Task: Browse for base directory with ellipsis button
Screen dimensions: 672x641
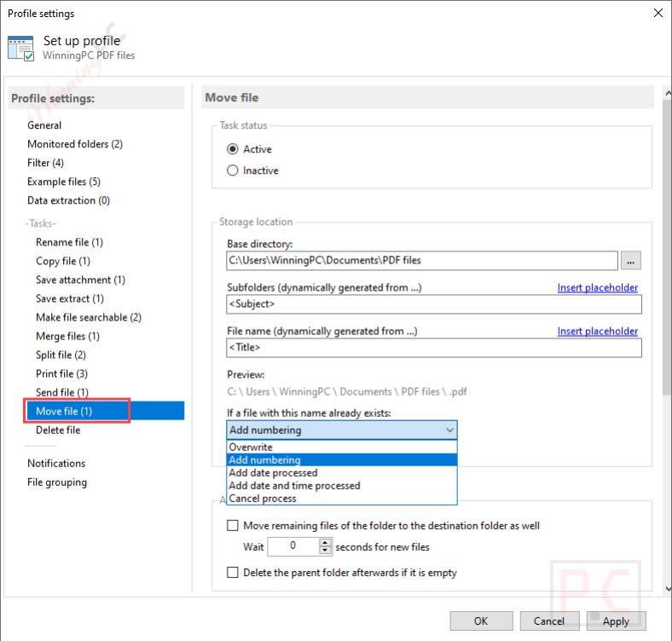Action: 630,261
